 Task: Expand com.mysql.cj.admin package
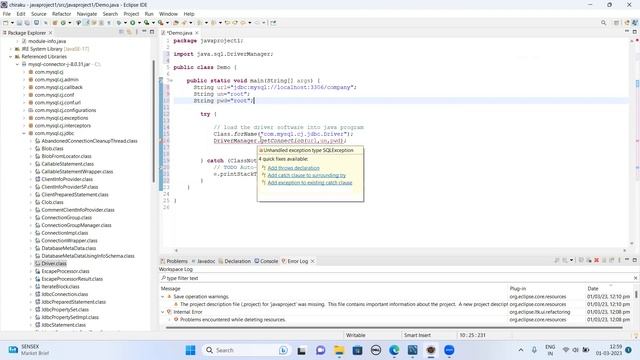(x=24, y=80)
